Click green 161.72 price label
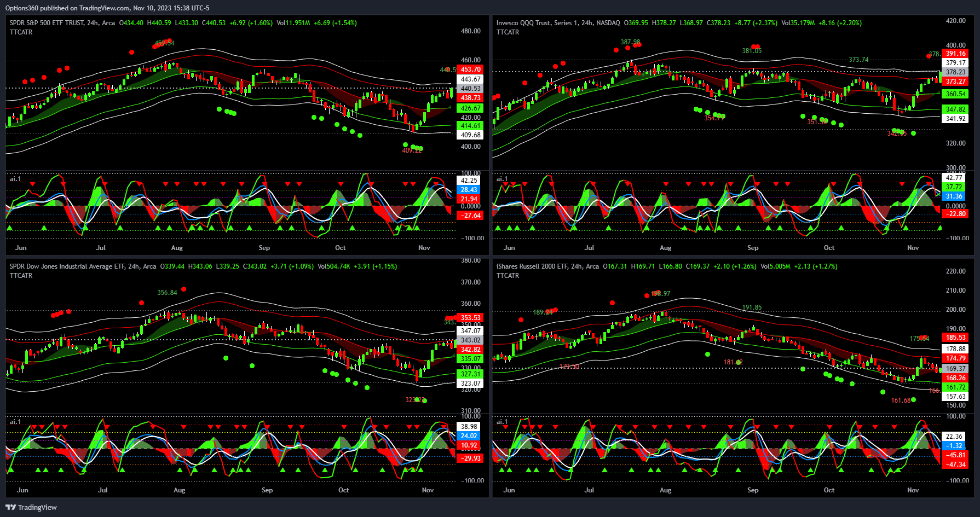This screenshot has width=980, height=517. coord(956,387)
